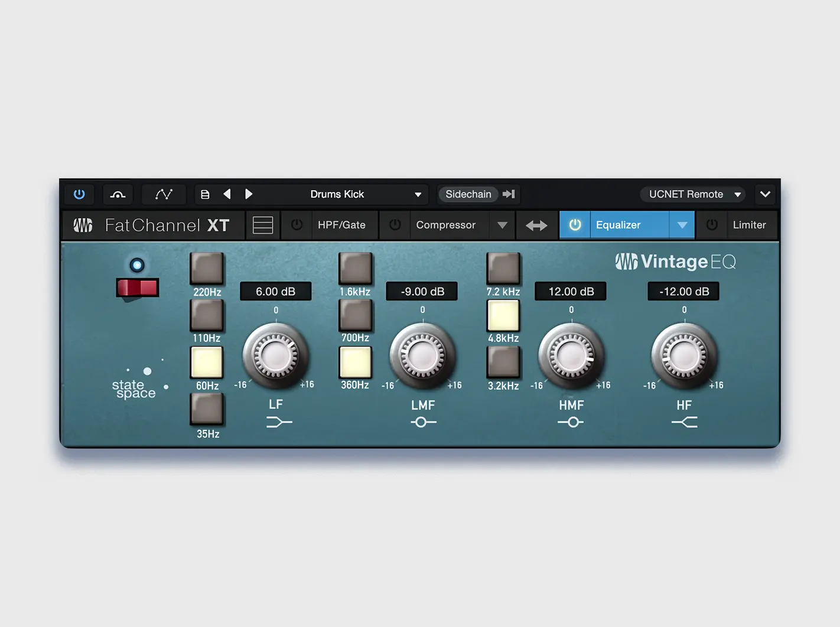Click the next preset arrow

(x=248, y=194)
